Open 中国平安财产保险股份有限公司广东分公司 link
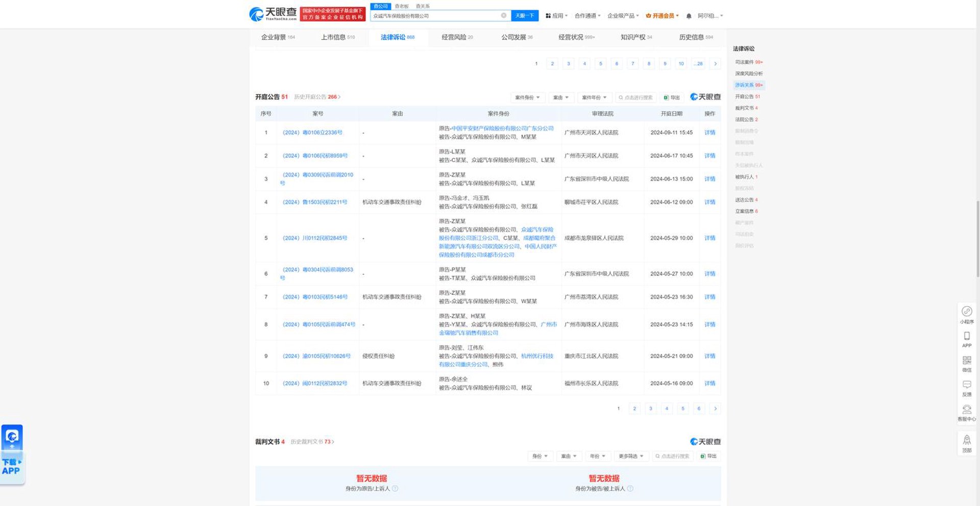This screenshot has height=506, width=980. (x=503, y=129)
